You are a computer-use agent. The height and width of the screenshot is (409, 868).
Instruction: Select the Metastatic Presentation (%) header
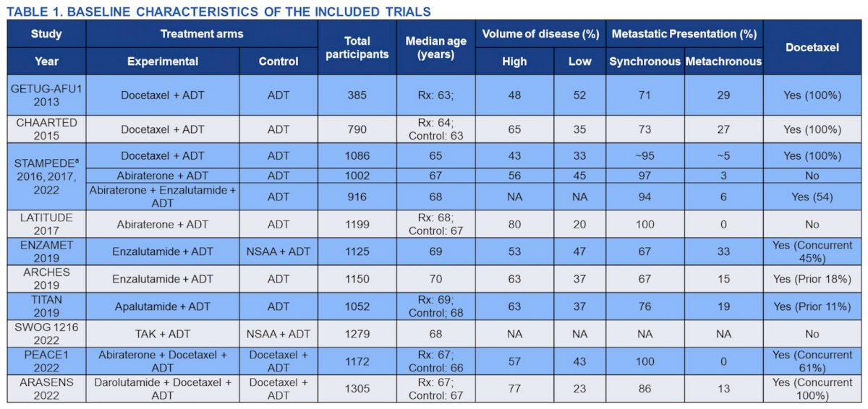684,34
